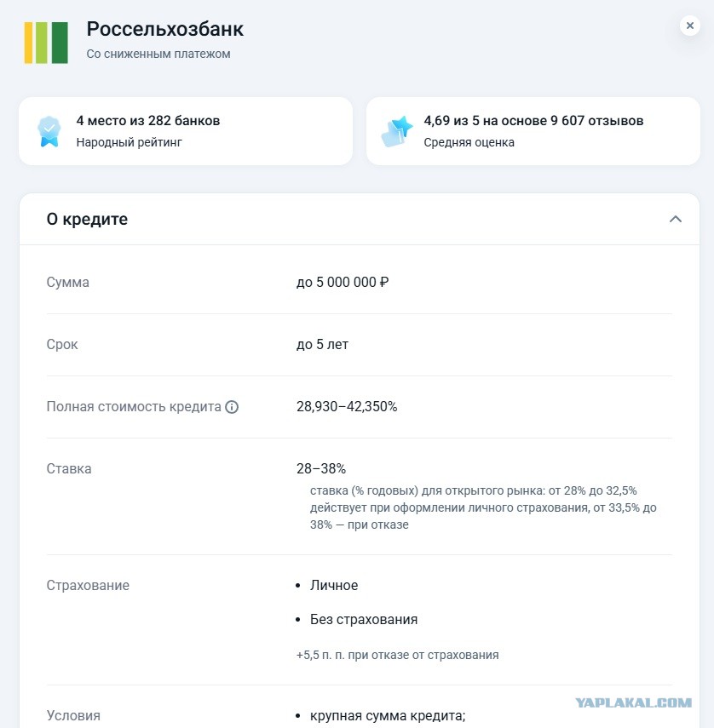This screenshot has height=728, width=714.
Task: Click the Без страхования option
Action: (x=364, y=619)
